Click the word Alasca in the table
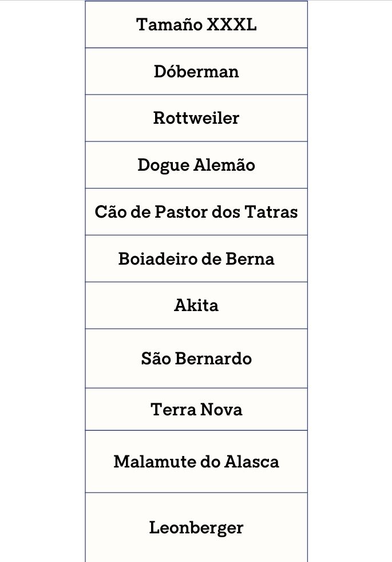 [x=252, y=462]
